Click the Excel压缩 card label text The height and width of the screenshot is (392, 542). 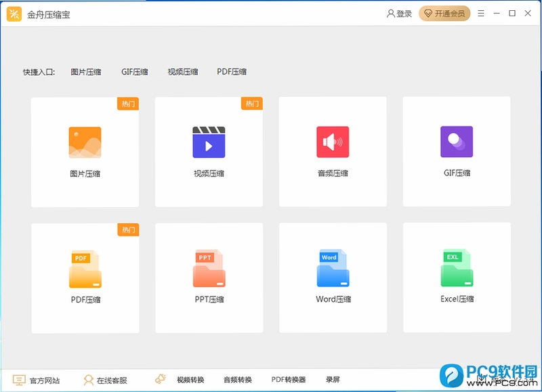pyautogui.click(x=457, y=299)
